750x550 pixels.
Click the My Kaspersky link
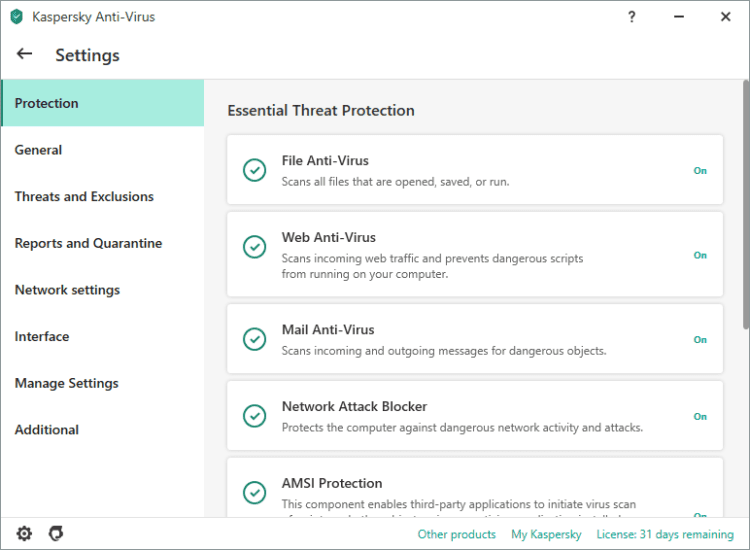[546, 534]
